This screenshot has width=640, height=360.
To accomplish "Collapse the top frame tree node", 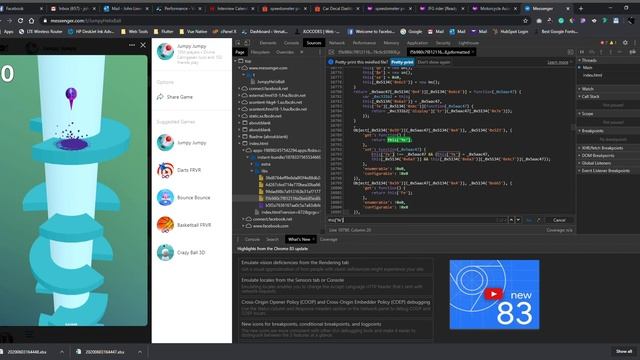I will tap(236, 61).
